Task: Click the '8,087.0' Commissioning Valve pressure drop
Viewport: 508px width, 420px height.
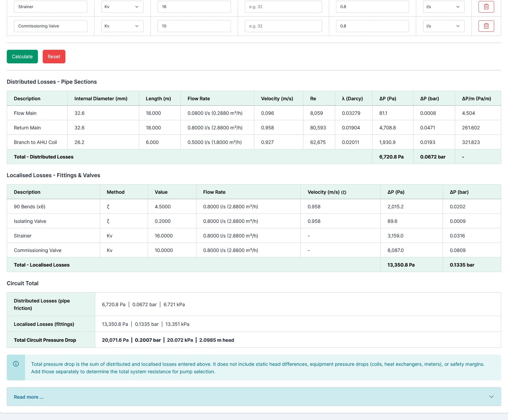Action: click(395, 250)
